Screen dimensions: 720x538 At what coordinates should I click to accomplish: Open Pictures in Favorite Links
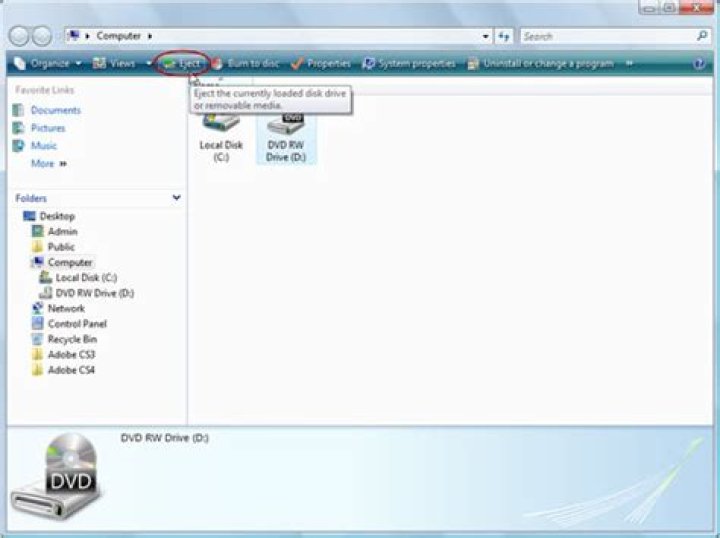(x=47, y=128)
